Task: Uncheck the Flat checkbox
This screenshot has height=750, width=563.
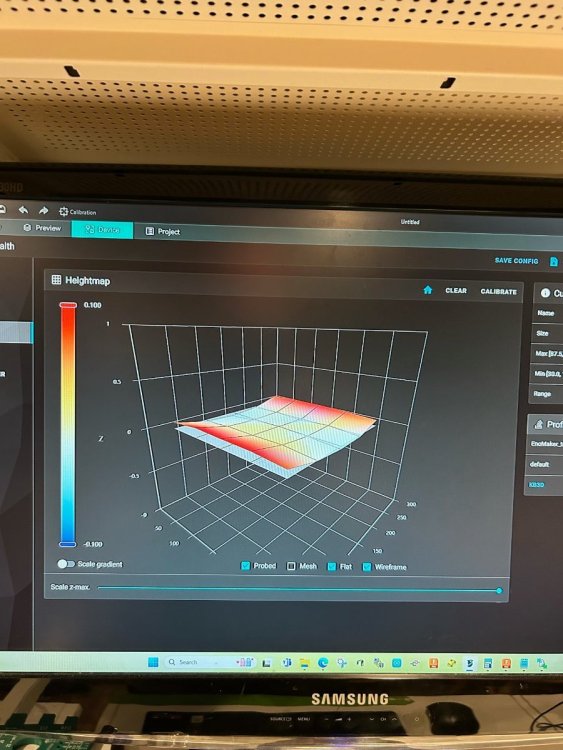Action: tap(331, 567)
